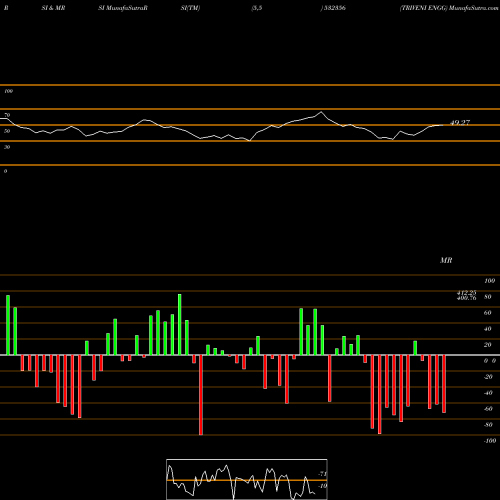The height and width of the screenshot is (500, 500).
Task: Click the (5,5 parameter text in header
Action: [x=257, y=8]
